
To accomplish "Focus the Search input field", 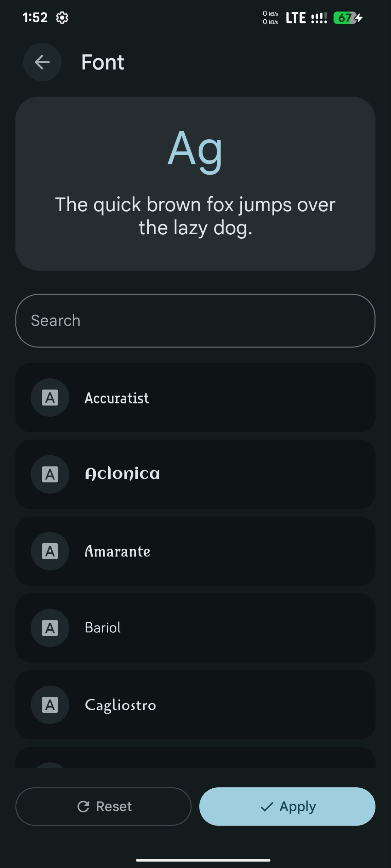I will [195, 321].
